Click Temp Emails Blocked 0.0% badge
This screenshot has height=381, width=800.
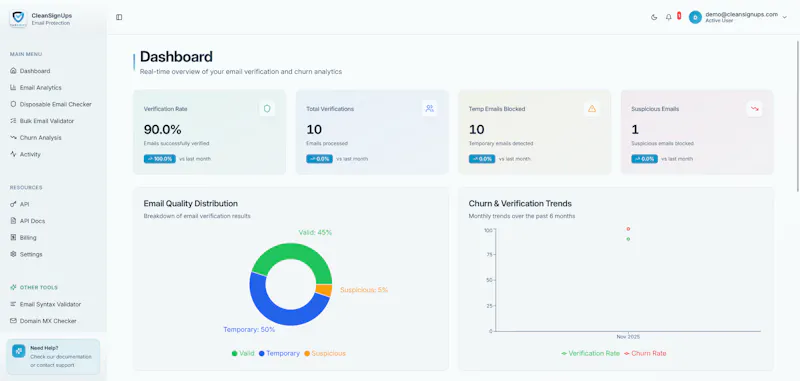(482, 159)
